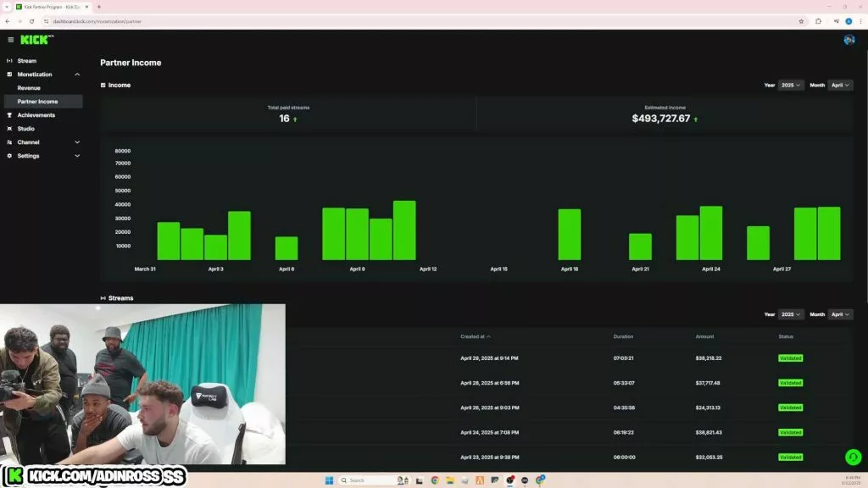Click the tallest income bar near April 12
Image resolution: width=868 pixels, height=488 pixels.
[x=404, y=230]
